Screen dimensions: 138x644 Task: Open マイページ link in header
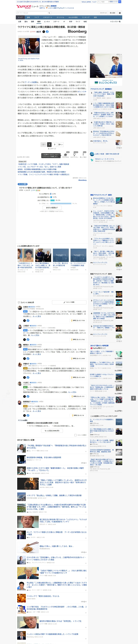pyautogui.click(x=103, y=13)
